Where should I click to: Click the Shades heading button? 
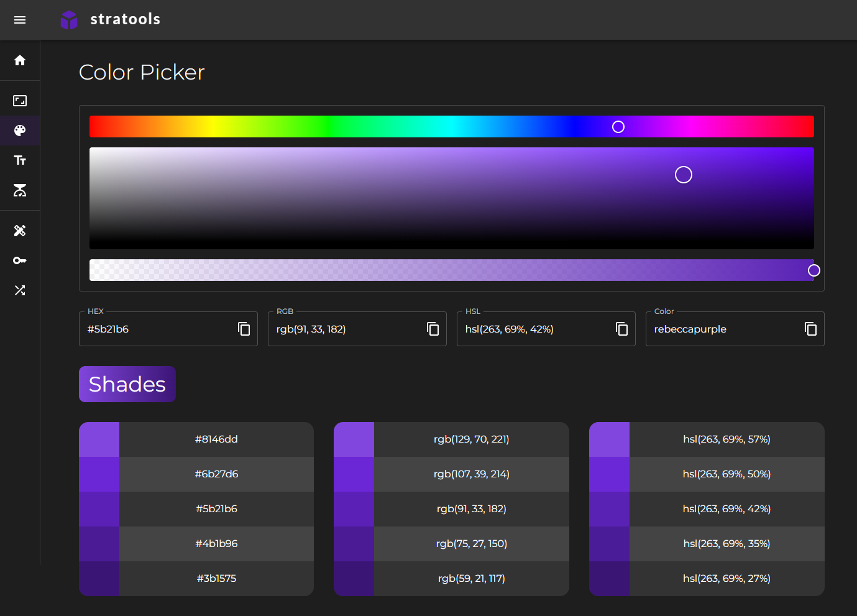click(127, 384)
